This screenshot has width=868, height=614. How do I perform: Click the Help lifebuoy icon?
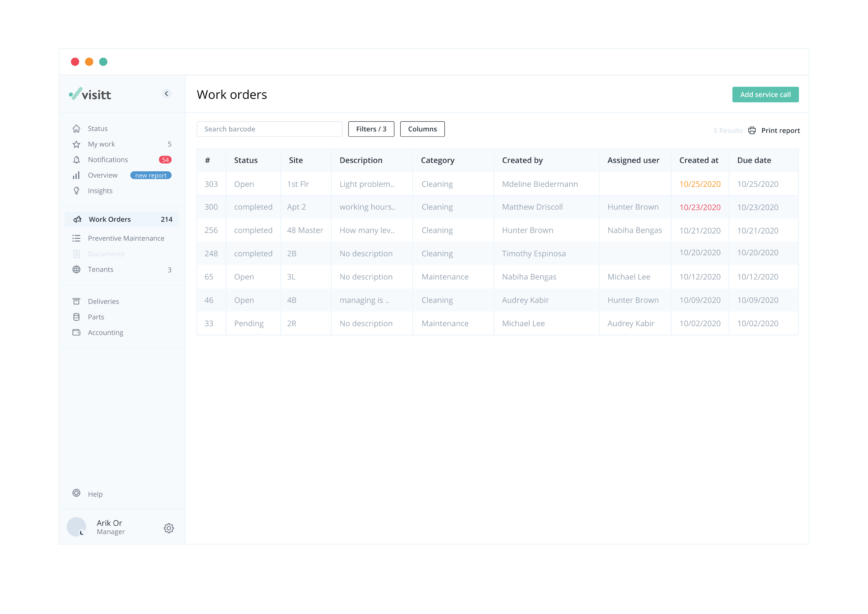click(76, 493)
